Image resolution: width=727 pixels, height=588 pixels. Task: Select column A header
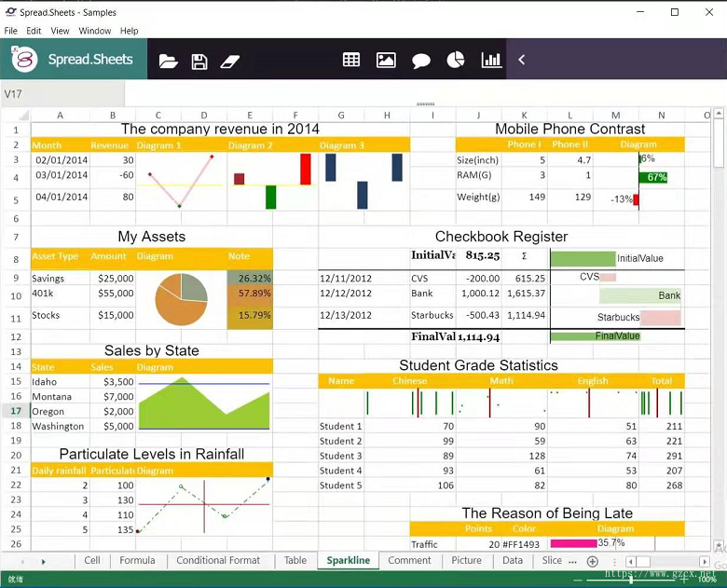pos(60,115)
